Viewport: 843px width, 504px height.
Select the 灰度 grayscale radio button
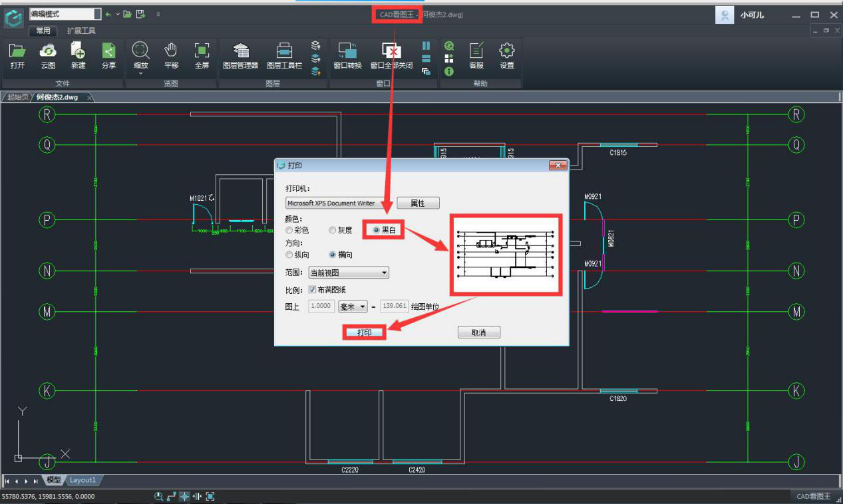point(333,230)
